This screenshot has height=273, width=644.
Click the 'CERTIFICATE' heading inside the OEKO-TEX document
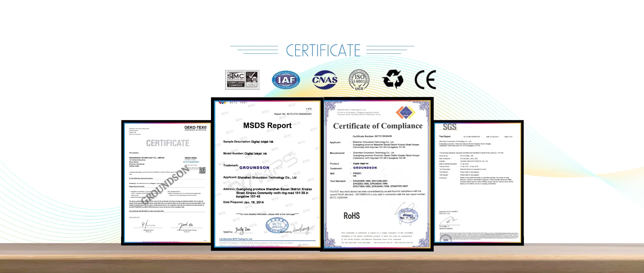pyautogui.click(x=168, y=143)
